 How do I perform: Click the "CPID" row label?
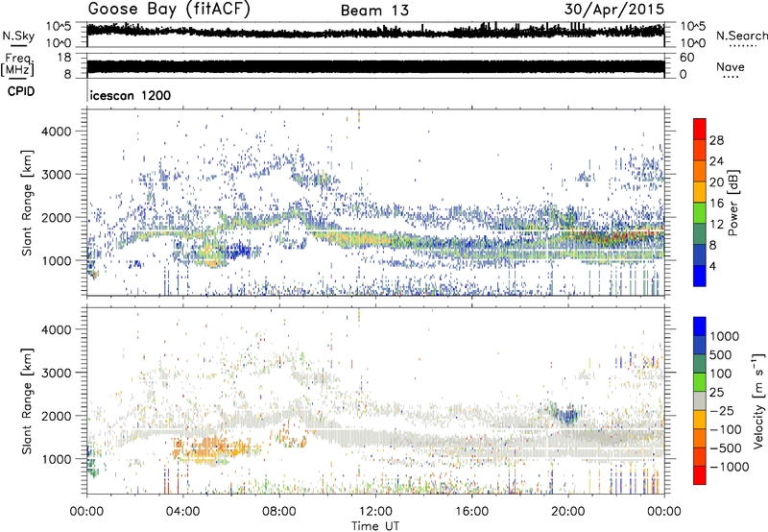[x=21, y=91]
